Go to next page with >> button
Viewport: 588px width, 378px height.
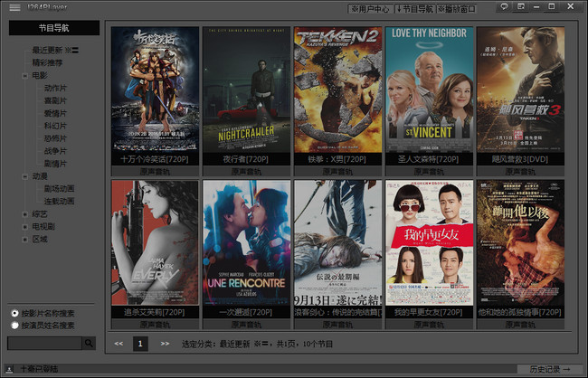tap(165, 344)
